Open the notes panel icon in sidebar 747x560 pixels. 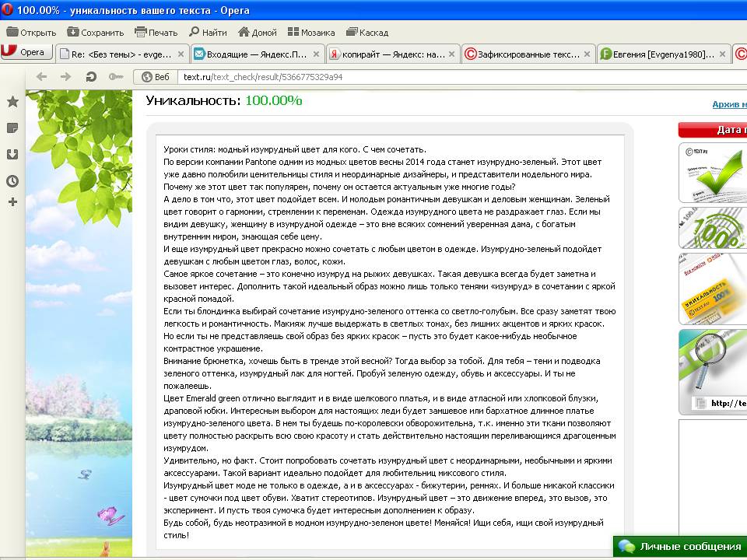[13, 128]
